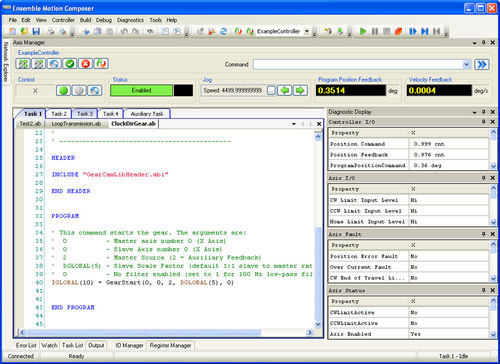Click the reset controller icon in Axis Manager
The image size is (500, 364).
tap(101, 63)
